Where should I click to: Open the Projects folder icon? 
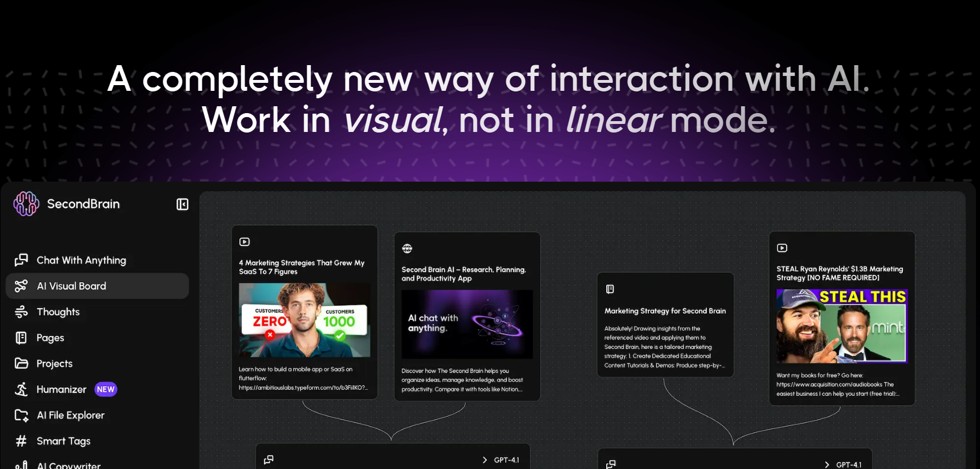pyautogui.click(x=21, y=363)
